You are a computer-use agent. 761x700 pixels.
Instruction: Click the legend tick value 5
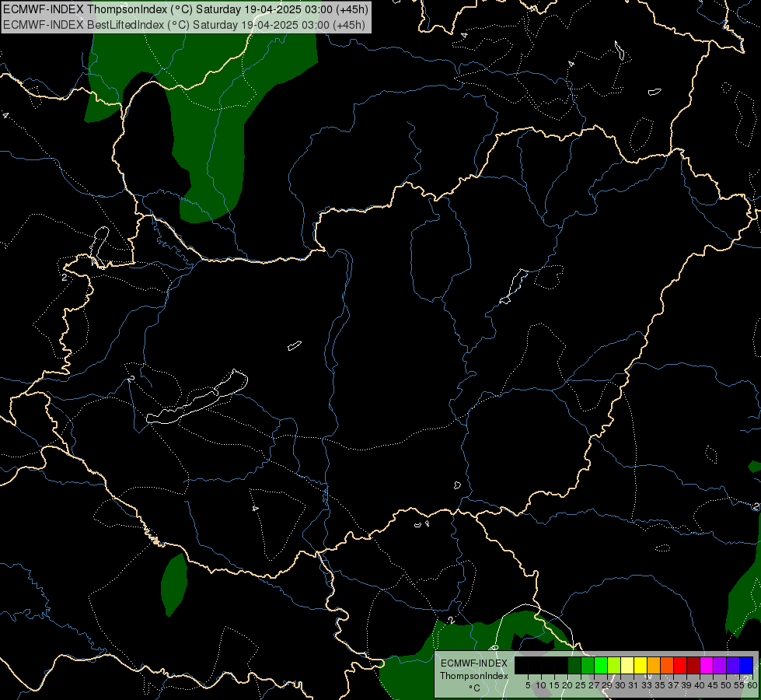pos(528,685)
